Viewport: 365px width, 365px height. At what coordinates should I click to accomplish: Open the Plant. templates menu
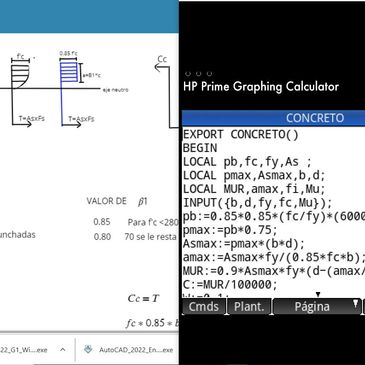[x=249, y=306]
